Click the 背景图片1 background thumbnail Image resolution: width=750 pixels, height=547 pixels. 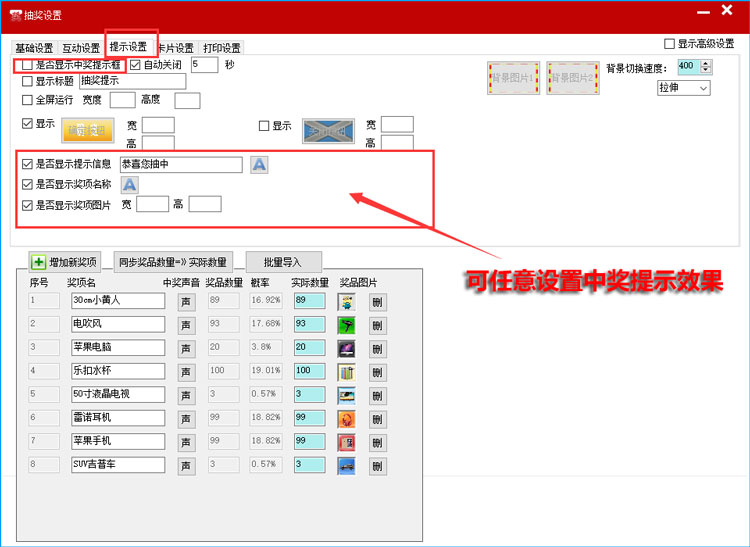(x=513, y=77)
